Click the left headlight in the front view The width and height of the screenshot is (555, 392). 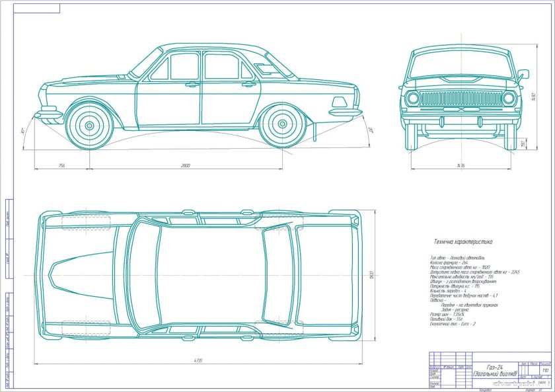pyautogui.click(x=413, y=98)
